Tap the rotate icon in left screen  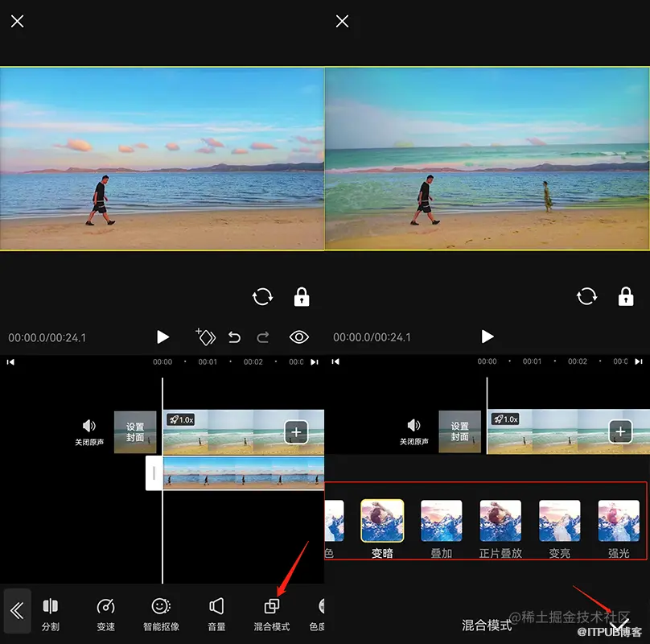[x=262, y=297]
